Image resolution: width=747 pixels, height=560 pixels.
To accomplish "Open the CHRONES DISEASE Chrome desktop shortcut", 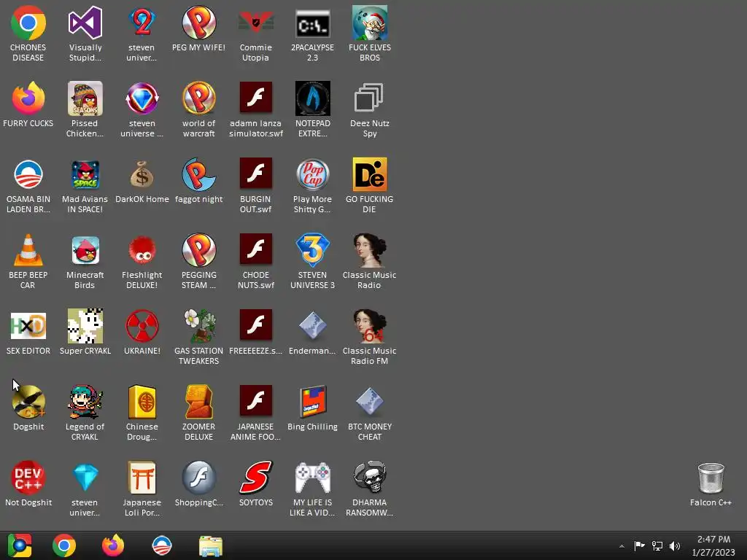I will [x=28, y=32].
